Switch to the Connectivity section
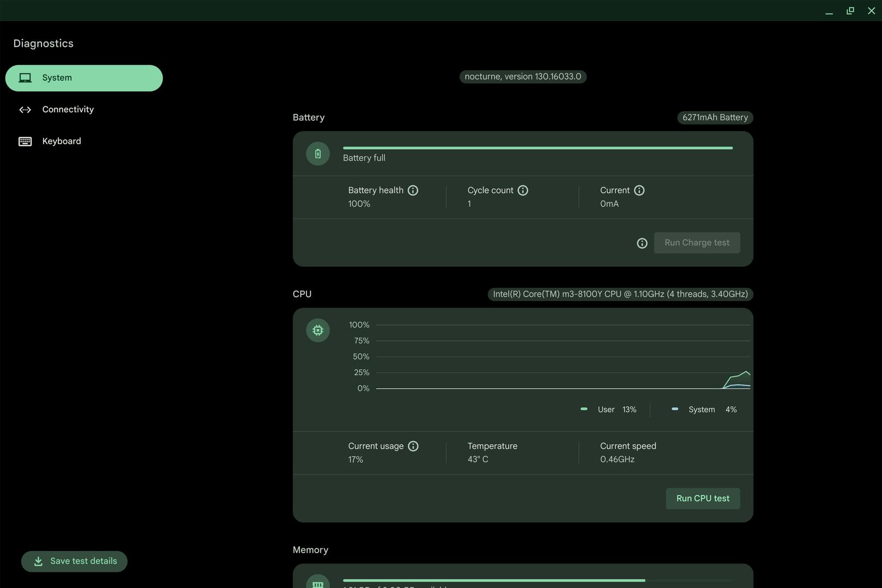Screen dimensions: 882x588 (68, 109)
